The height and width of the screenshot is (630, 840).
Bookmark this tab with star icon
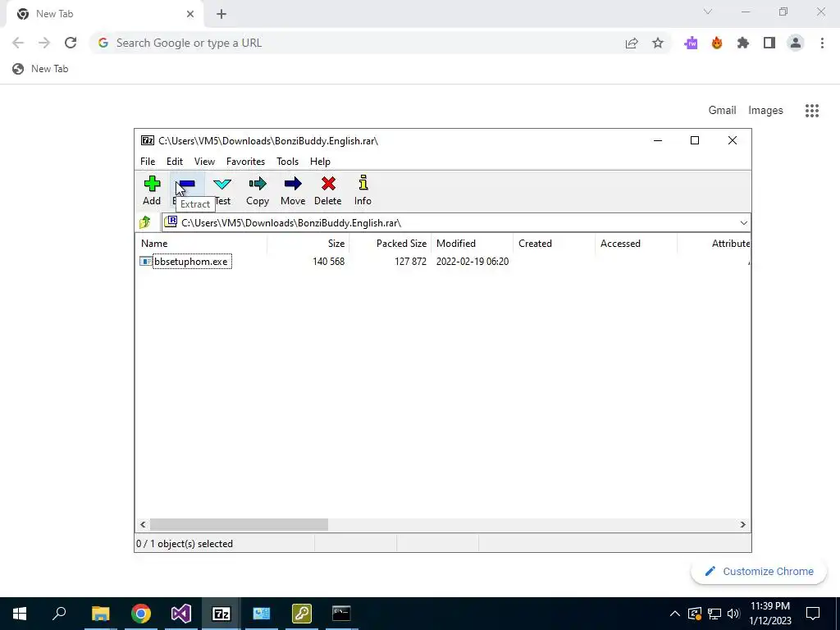(x=658, y=43)
